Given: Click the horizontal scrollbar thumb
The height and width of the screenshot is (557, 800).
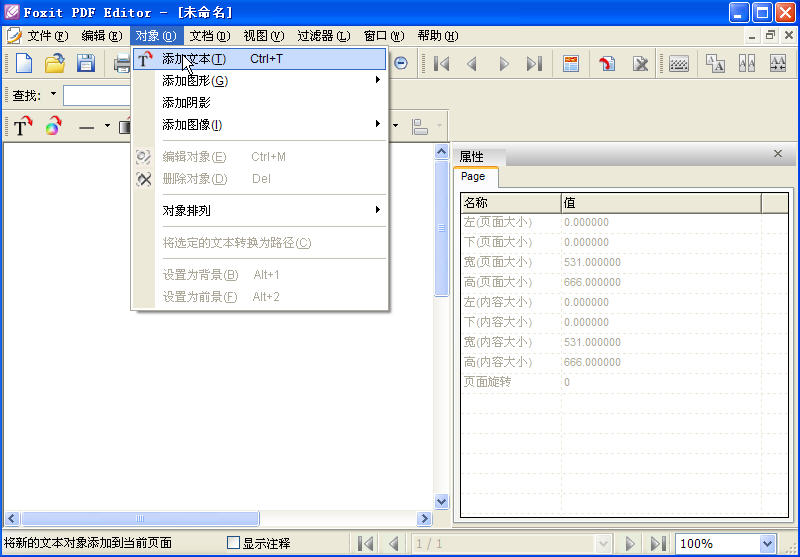Looking at the screenshot, I should pyautogui.click(x=140, y=519).
